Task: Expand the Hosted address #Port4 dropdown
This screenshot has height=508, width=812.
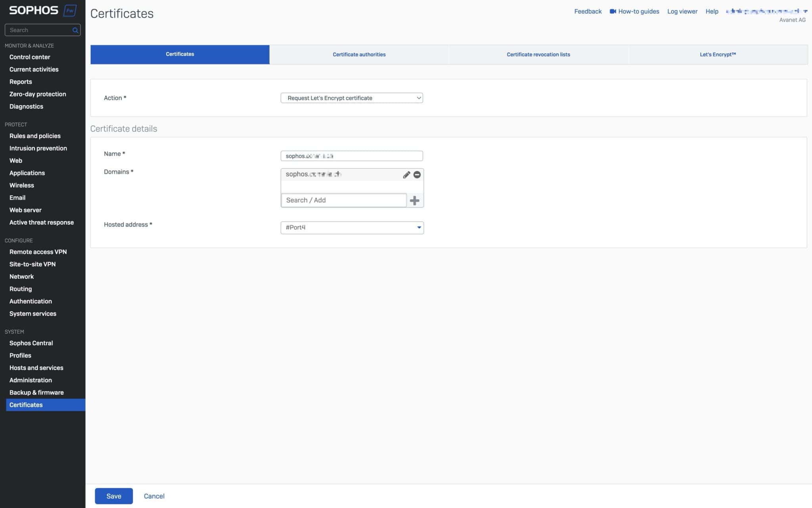Action: tap(419, 227)
